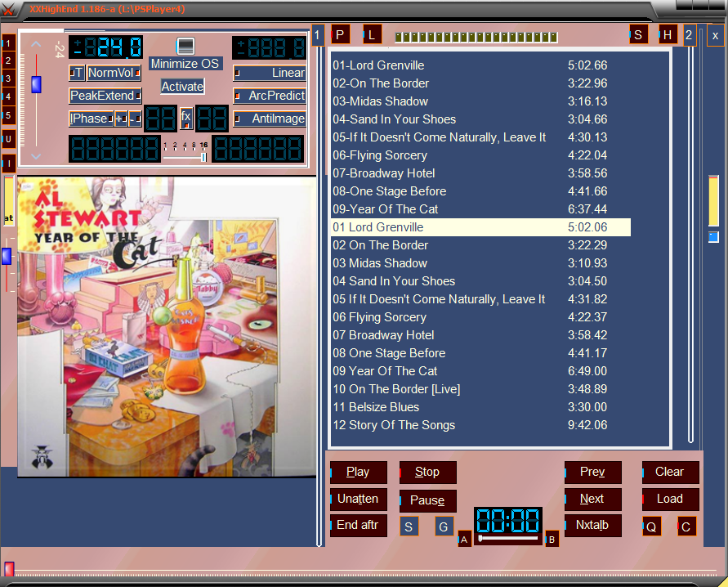Enable the Linear filter option
Image resolution: width=728 pixels, height=587 pixels.
click(x=270, y=73)
